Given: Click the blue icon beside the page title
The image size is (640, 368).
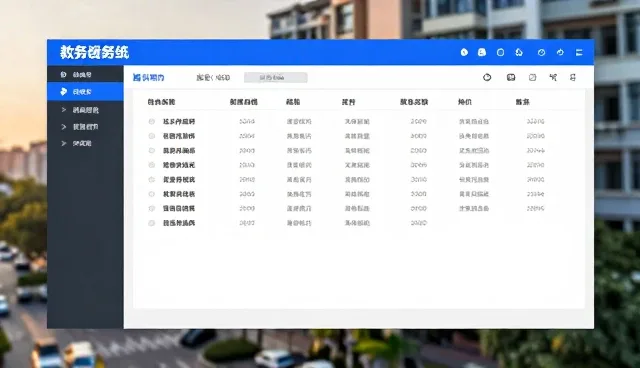Looking at the screenshot, I should click(x=137, y=77).
